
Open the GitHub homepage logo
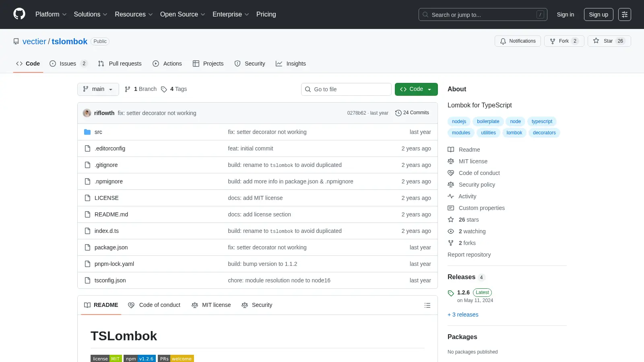point(19,14)
